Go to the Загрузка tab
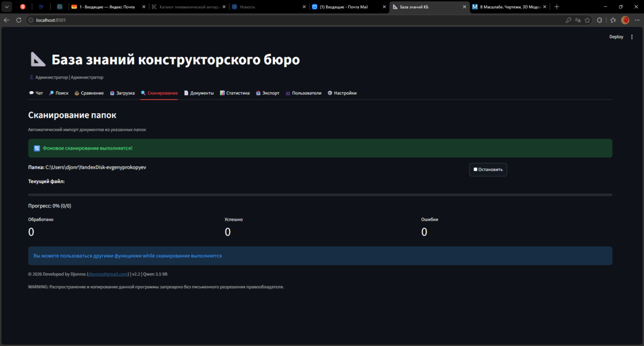This screenshot has height=346, width=644. [122, 93]
